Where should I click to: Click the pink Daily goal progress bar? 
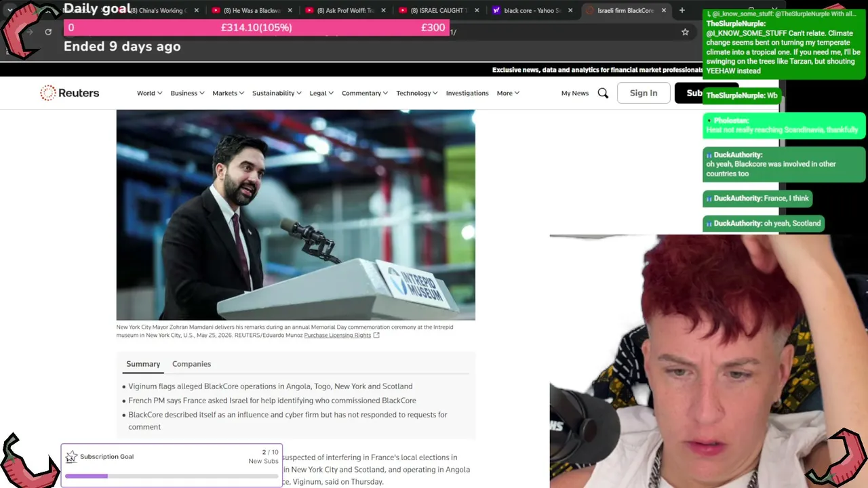[256, 28]
